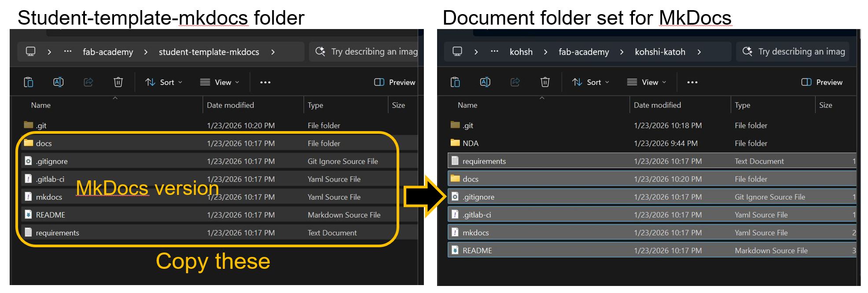Click This PC monitor icon in right address bar
This screenshot has width=868, height=293.
click(457, 51)
